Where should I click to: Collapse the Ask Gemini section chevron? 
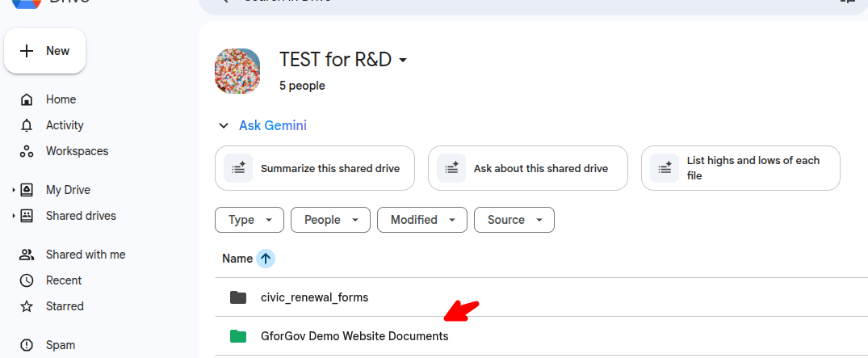(x=224, y=126)
